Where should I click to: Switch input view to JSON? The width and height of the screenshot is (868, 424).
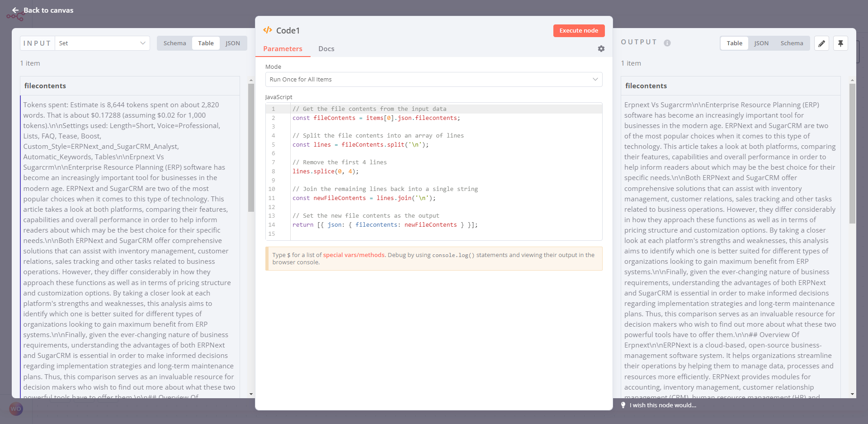[232, 43]
